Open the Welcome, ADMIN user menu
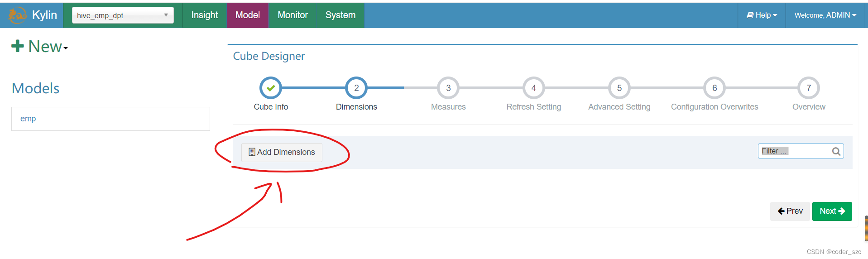 pos(825,15)
